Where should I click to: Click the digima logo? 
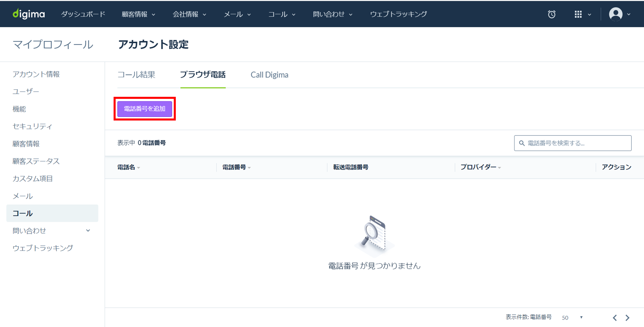tap(29, 14)
